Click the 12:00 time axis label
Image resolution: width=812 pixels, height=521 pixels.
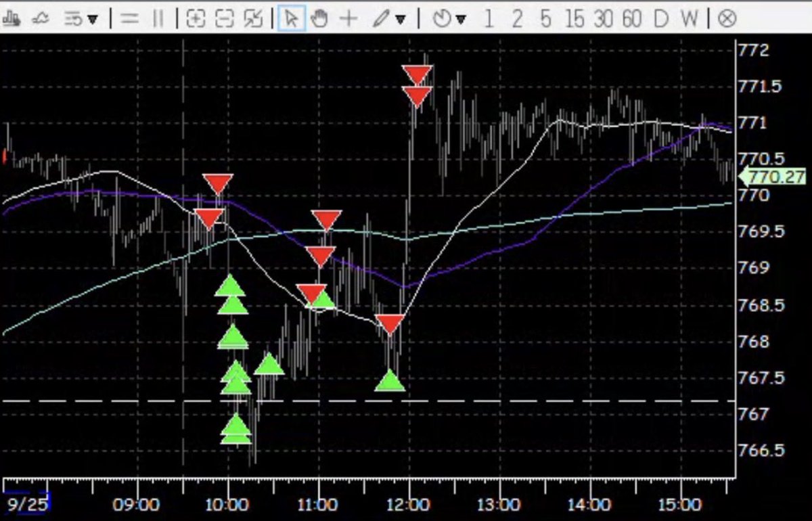(x=408, y=505)
